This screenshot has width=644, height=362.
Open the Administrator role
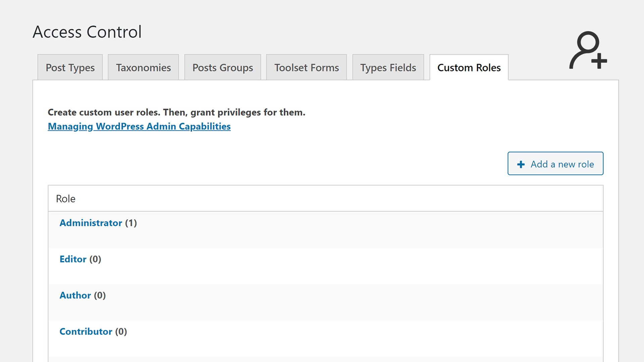[91, 223]
